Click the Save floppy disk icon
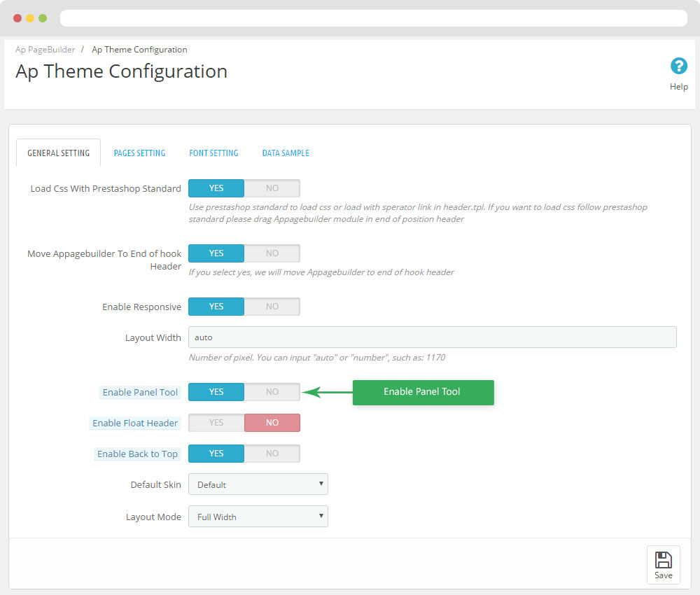The image size is (700, 595). click(x=663, y=560)
